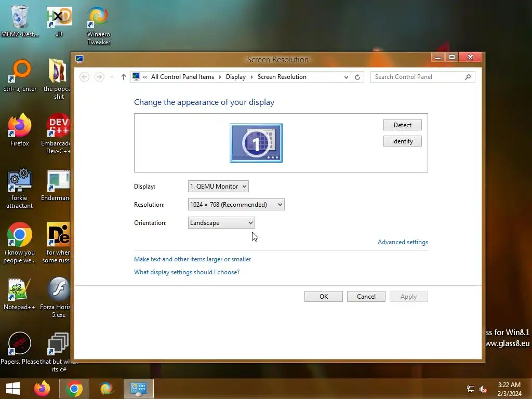Image resolution: width=532 pixels, height=399 pixels.
Task: Expand the address bar history dropdown
Action: tap(346, 77)
